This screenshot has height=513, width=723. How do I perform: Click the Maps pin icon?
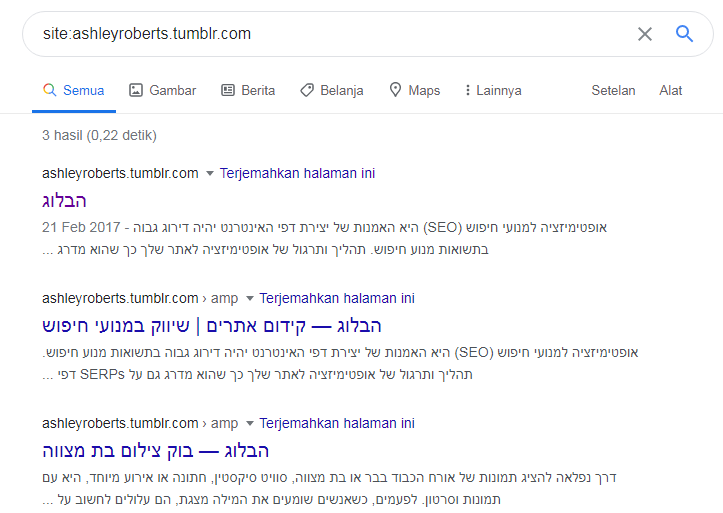[x=395, y=89]
